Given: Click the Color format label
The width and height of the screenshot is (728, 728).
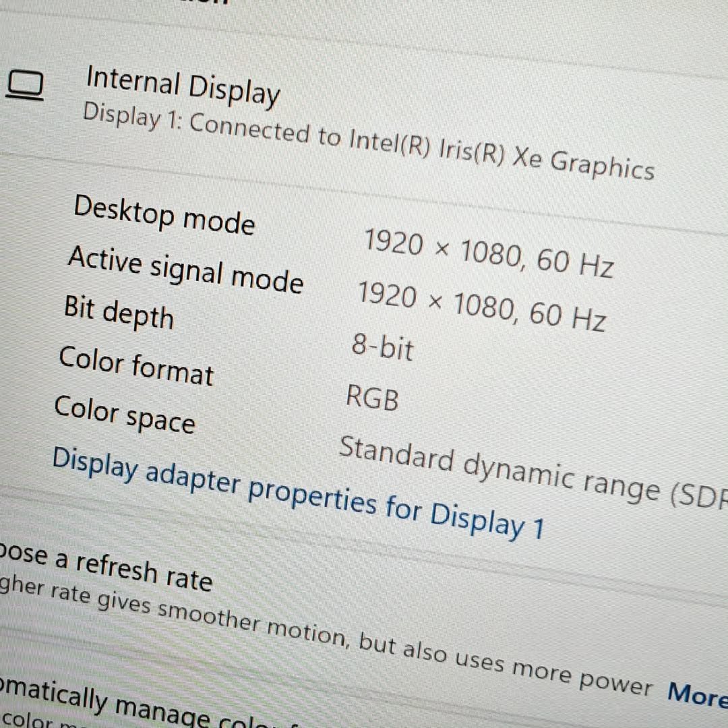Looking at the screenshot, I should click(135, 365).
